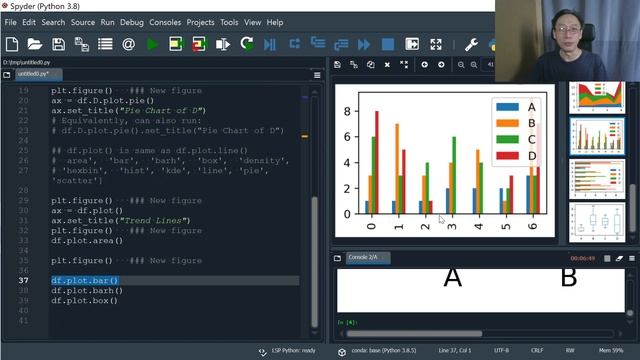Stop debugging with the blue square icon

tap(388, 44)
